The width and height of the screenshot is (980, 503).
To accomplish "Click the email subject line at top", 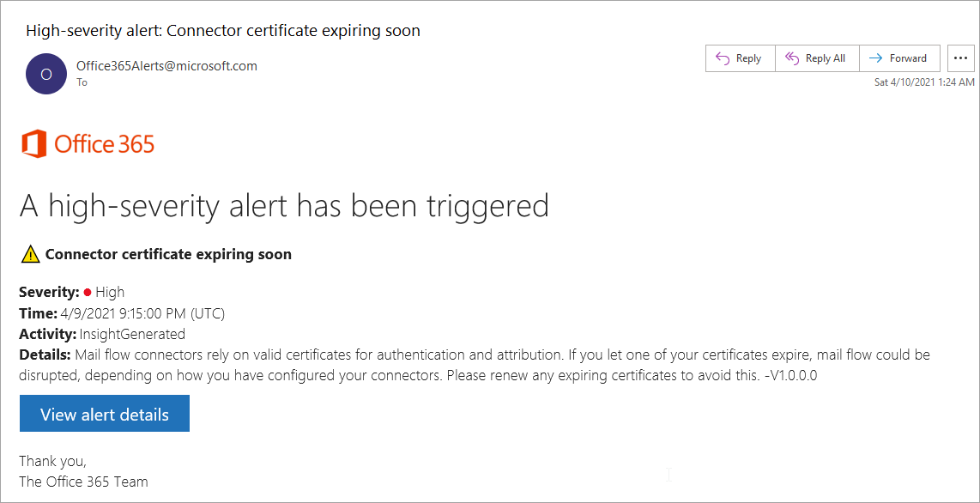I will (223, 31).
